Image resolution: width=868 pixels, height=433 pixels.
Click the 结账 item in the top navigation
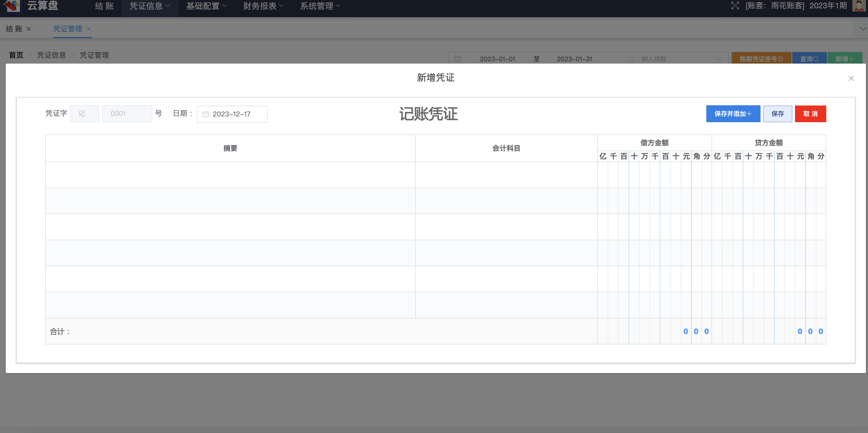click(x=104, y=6)
